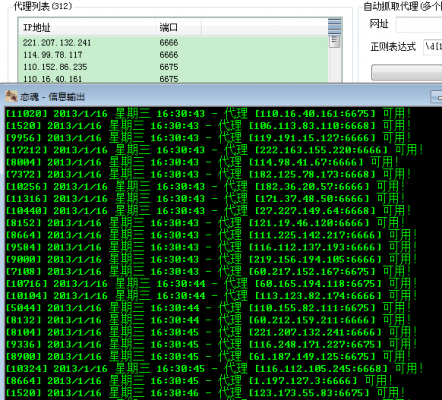The width and height of the screenshot is (442, 400).
Task: Click the 网址 URL input field
Action: pos(419,24)
